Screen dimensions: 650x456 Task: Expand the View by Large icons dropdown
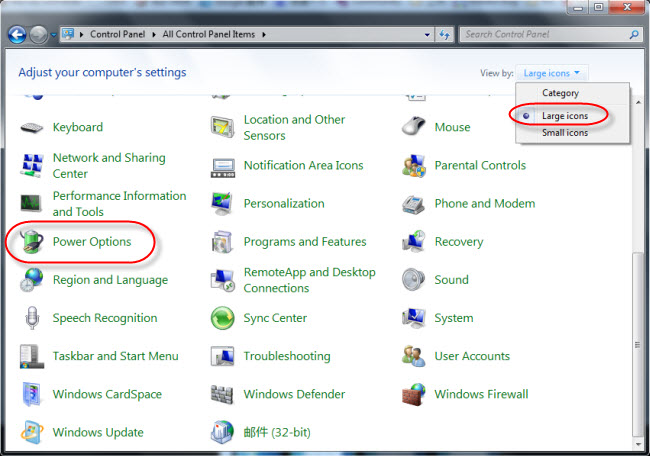[x=551, y=73]
